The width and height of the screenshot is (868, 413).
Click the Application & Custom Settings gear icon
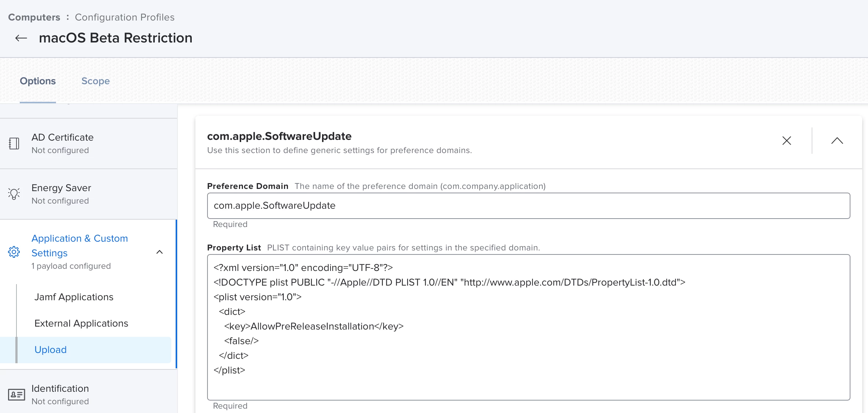14,252
